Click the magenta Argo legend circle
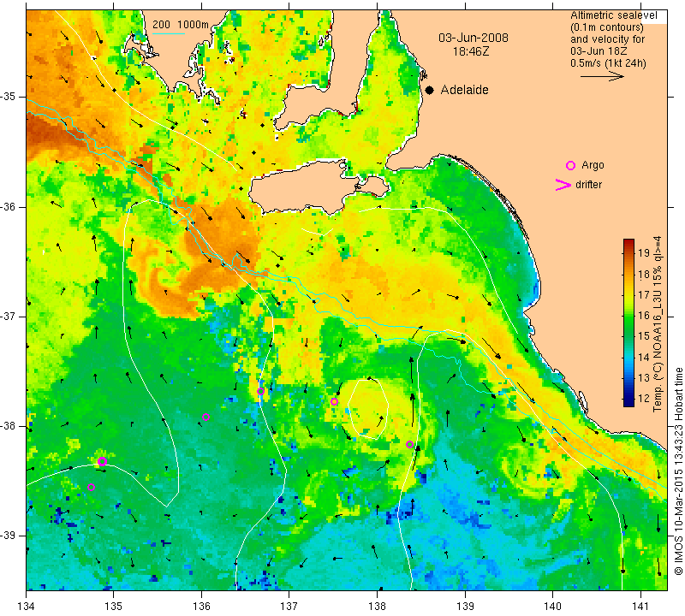Image resolution: width=685 pixels, height=616 pixels. pos(570,165)
